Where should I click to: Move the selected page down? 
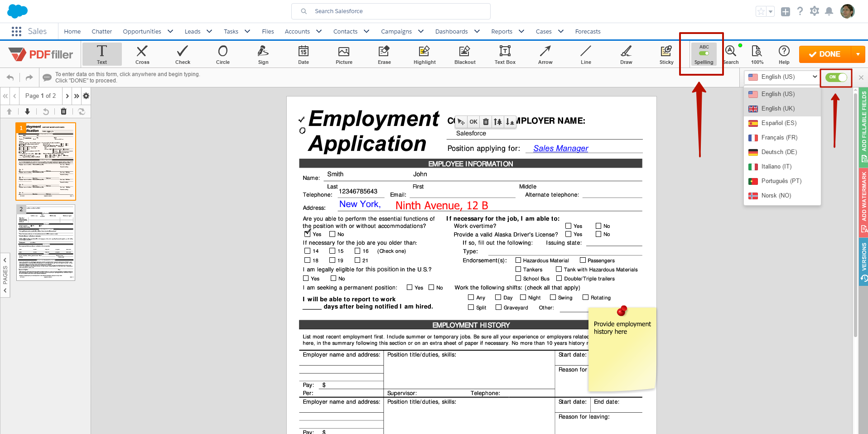(x=27, y=111)
